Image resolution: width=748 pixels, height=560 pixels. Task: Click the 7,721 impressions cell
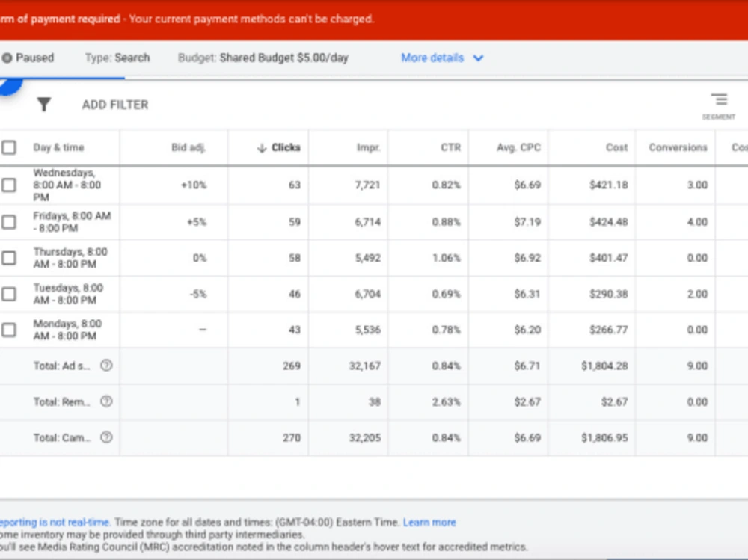click(x=367, y=185)
